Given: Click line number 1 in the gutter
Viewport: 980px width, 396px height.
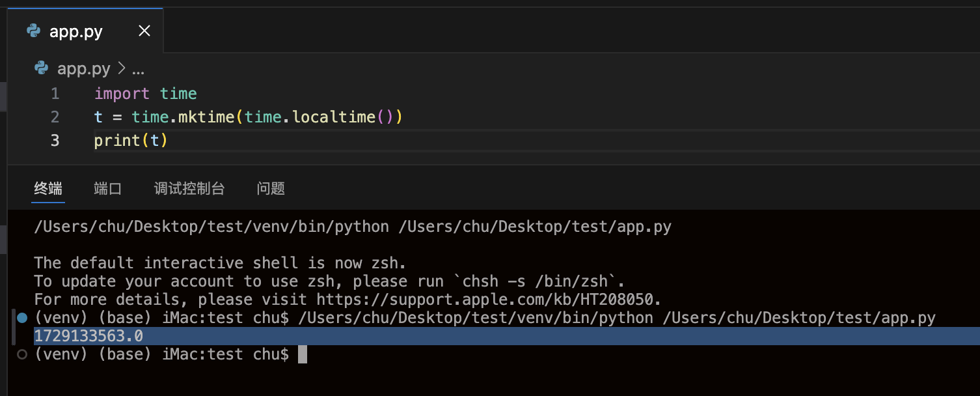Looking at the screenshot, I should click(55, 94).
